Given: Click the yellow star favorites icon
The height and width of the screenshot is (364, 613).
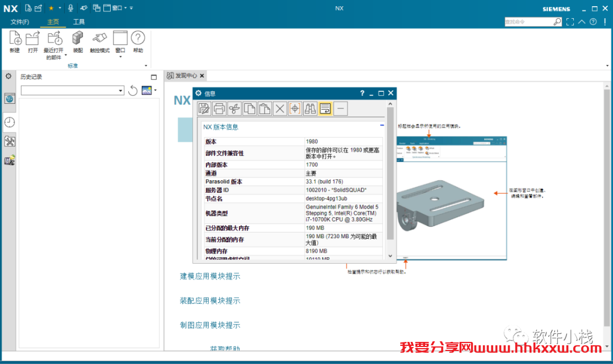Looking at the screenshot, I should click(51, 8).
